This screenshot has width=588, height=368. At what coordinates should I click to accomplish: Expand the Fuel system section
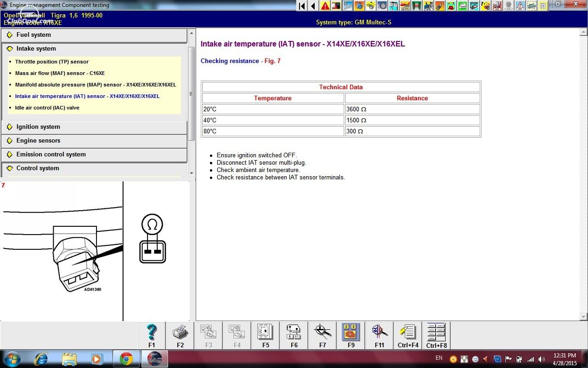pos(94,35)
